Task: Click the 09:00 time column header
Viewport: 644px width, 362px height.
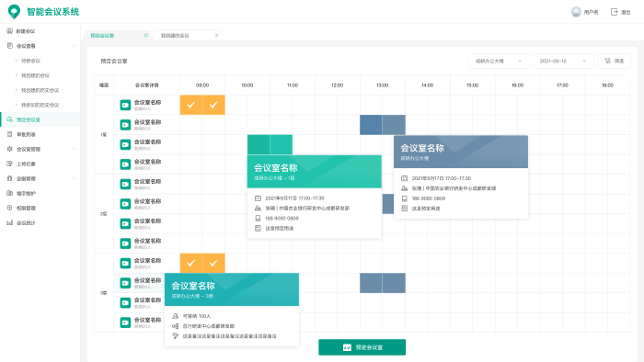Action: pos(202,85)
